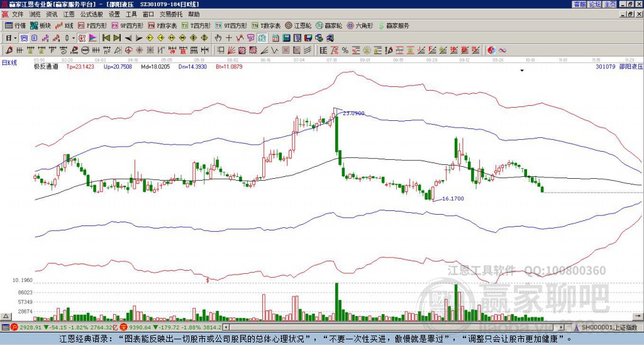Open the T四方形 tool
644x345 pixels.
[196, 25]
